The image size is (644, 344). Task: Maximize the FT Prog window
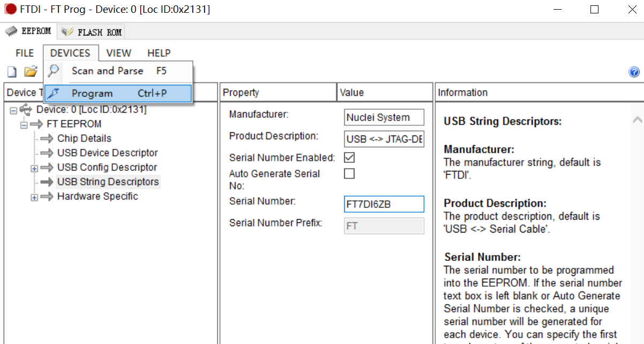click(x=594, y=10)
